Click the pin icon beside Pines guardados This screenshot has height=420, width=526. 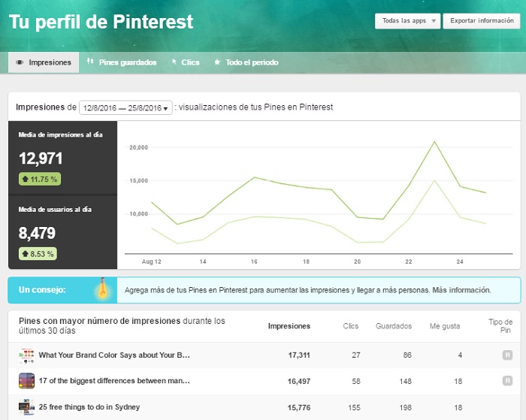90,62
